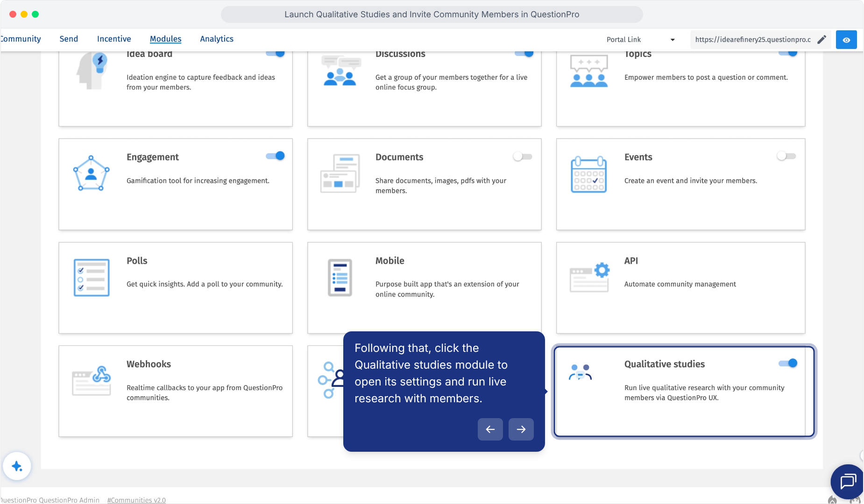Image resolution: width=864 pixels, height=504 pixels.
Task: Click the API gear window icon
Action: [x=590, y=277]
